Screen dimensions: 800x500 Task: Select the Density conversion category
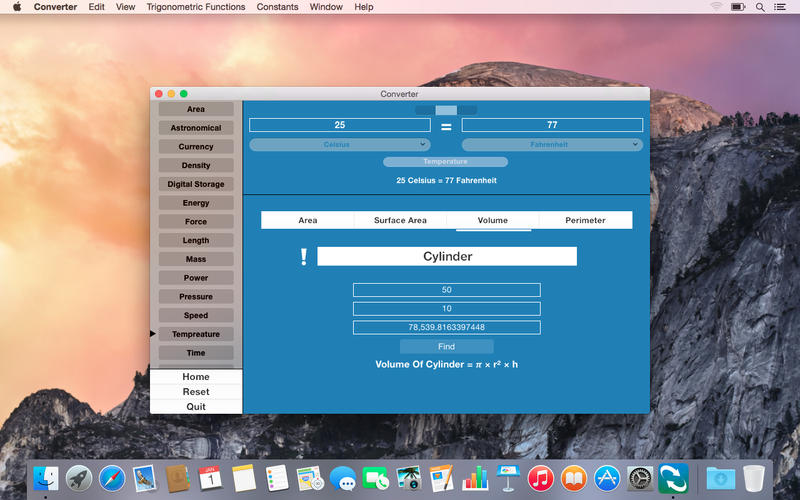click(196, 165)
